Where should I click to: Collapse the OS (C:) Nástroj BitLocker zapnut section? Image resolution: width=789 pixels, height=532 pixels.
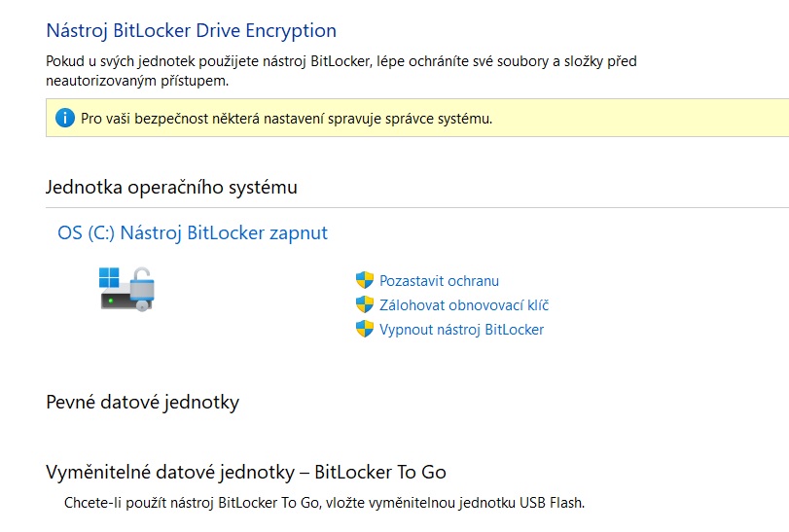point(193,233)
